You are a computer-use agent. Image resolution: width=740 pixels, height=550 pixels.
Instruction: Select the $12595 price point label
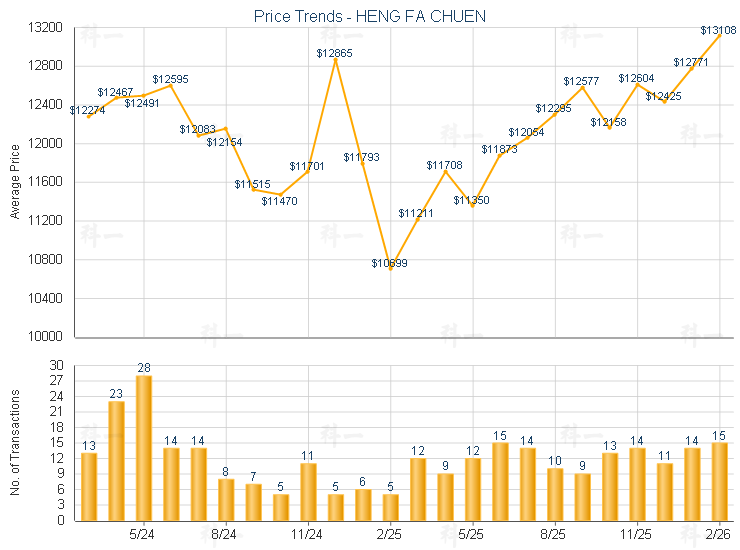170,78
